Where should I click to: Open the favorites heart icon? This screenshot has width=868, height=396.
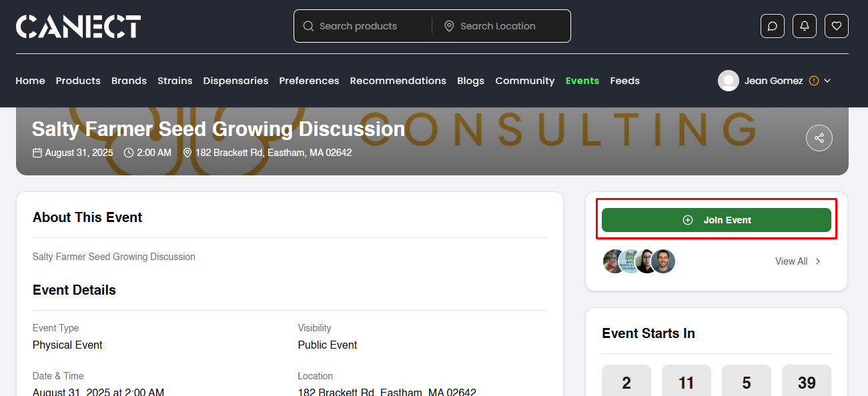coord(836,26)
